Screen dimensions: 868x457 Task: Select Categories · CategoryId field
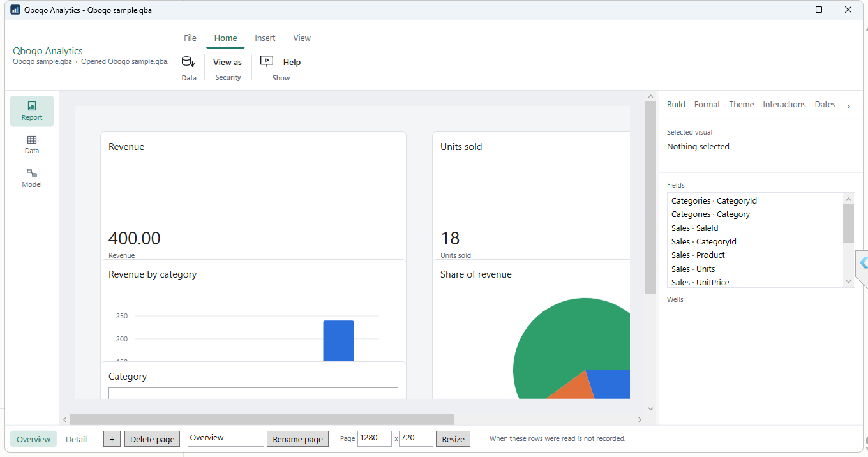pyautogui.click(x=755, y=201)
